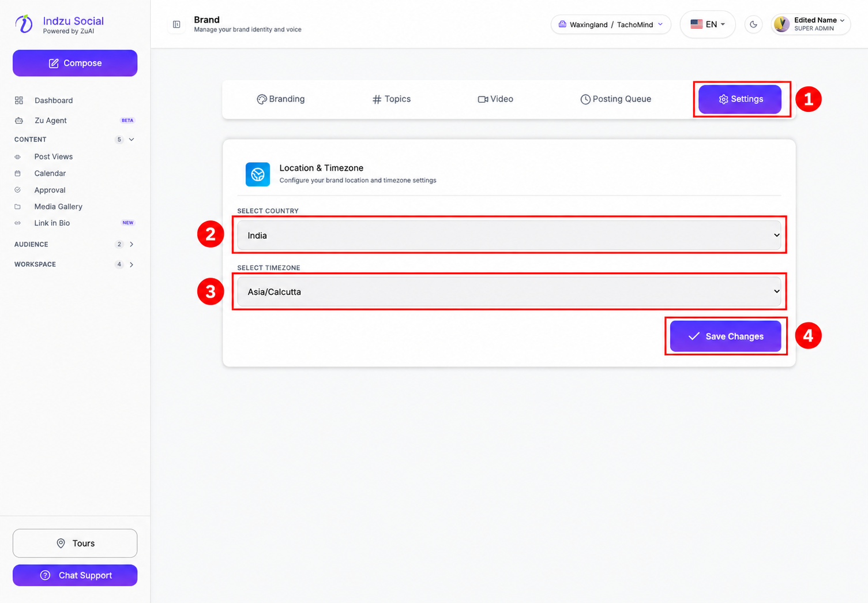Expand the AUDIENCE section
This screenshot has width=868, height=603.
click(75, 245)
